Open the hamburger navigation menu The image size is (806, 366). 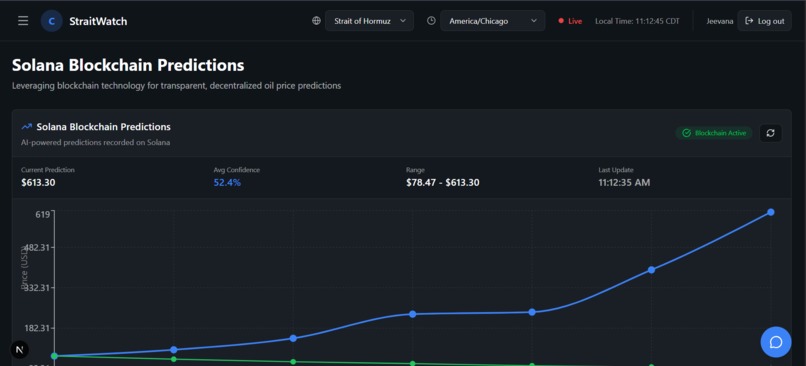coord(23,21)
